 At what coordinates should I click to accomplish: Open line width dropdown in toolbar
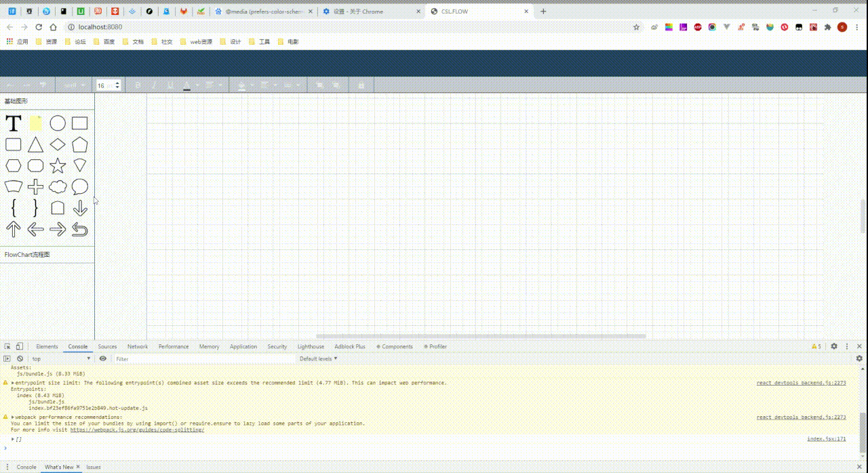click(291, 85)
